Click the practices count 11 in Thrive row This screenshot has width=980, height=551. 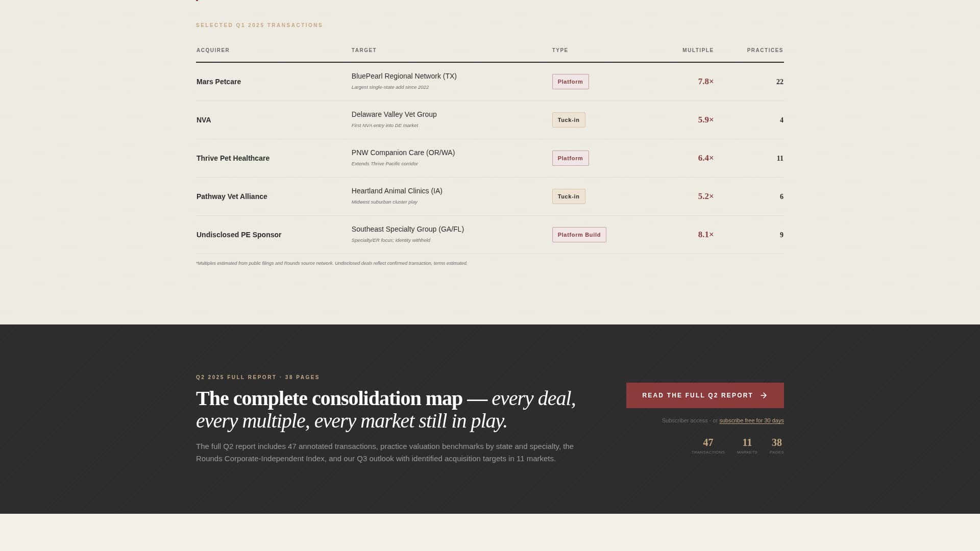coord(780,158)
